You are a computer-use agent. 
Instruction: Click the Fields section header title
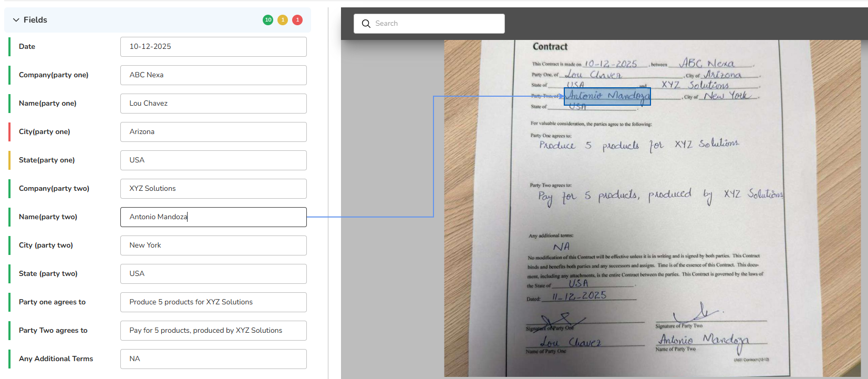click(x=35, y=20)
